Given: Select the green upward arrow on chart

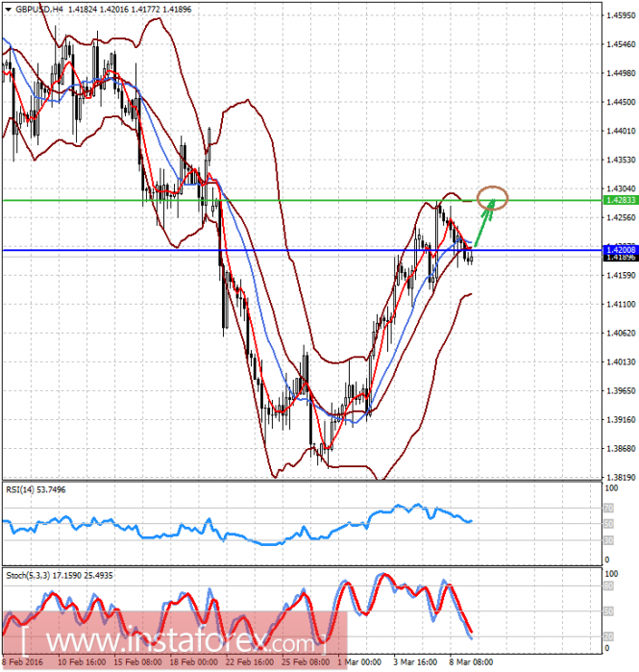Looking at the screenshot, I should tap(484, 223).
